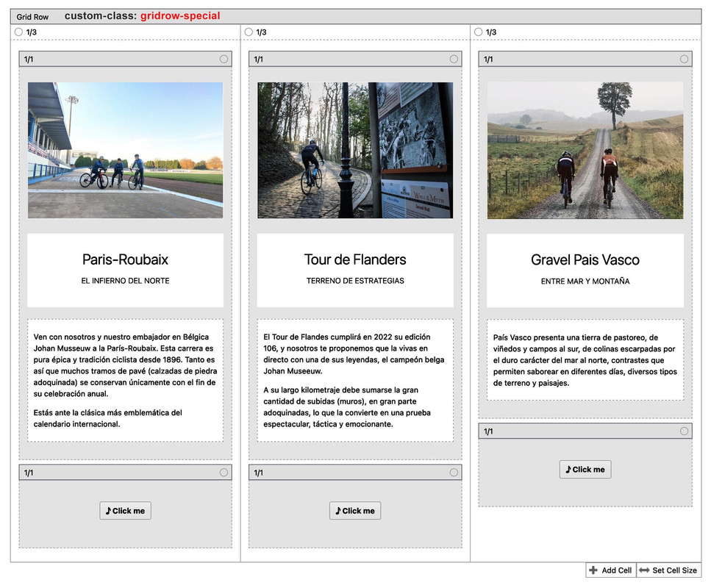Viewport: 711px width, 588px height.
Task: Click the Add Cell button
Action: [x=611, y=570]
